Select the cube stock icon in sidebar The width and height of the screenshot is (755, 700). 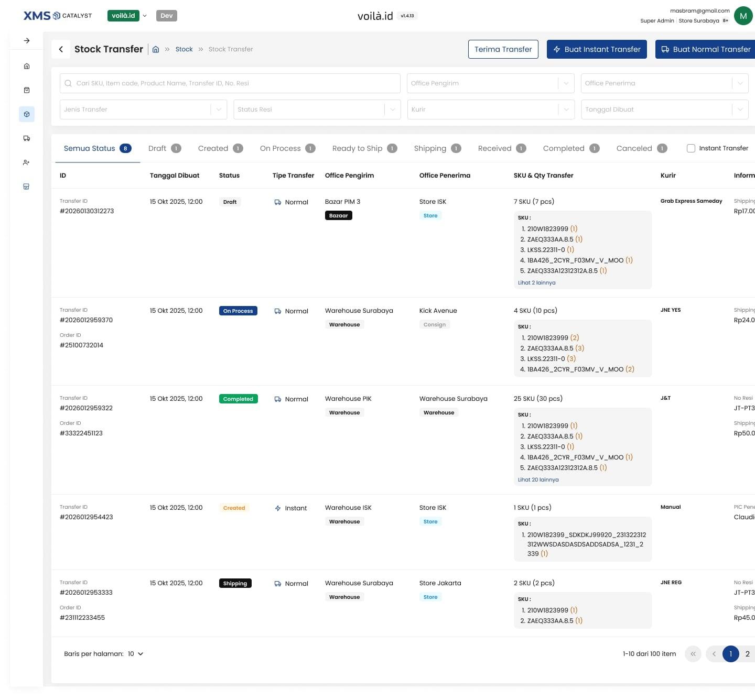click(27, 114)
